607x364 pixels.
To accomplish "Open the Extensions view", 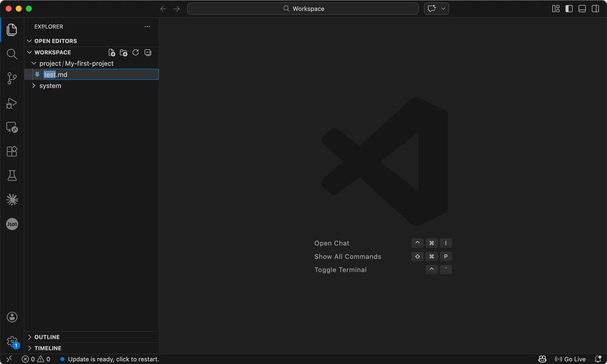I will click(x=12, y=151).
